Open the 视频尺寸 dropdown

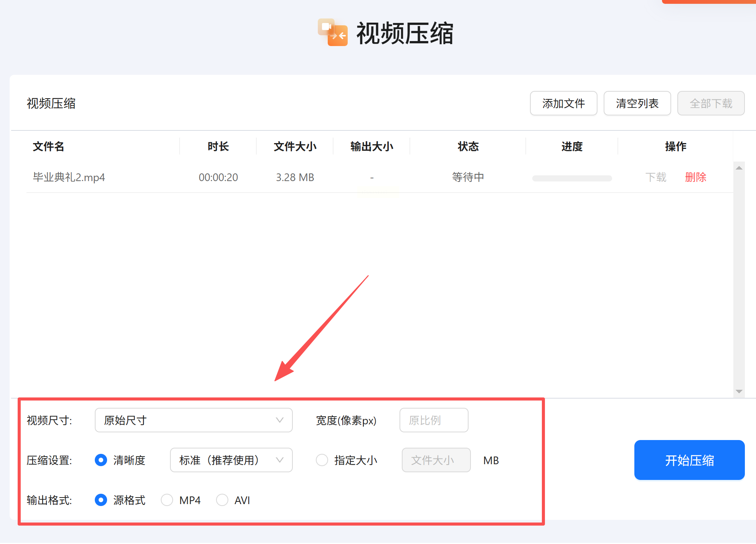[193, 420]
